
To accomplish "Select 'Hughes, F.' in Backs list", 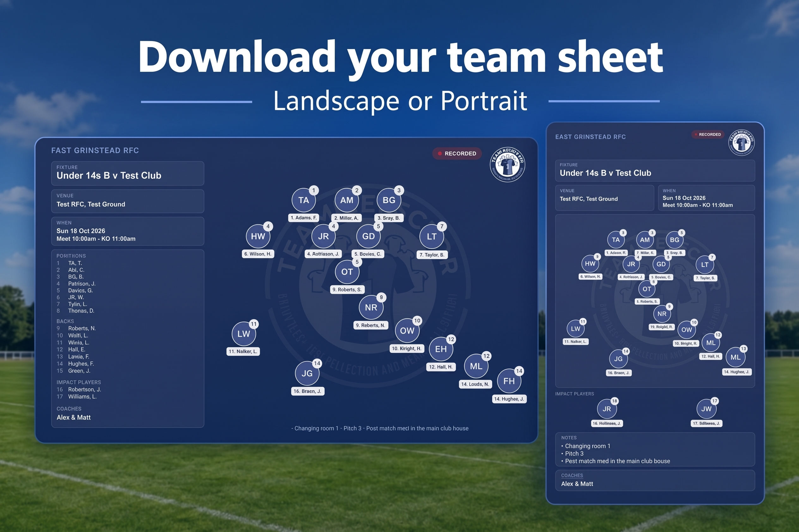I will click(81, 364).
